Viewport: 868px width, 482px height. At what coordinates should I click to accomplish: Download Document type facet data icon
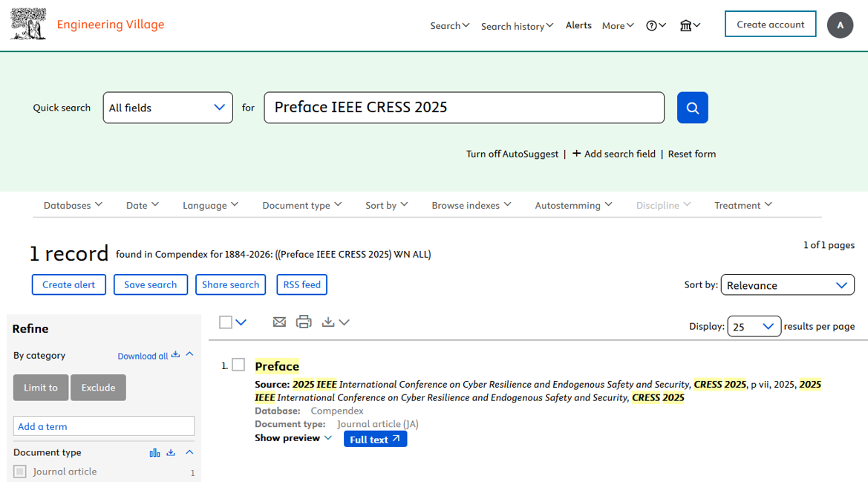(x=171, y=453)
